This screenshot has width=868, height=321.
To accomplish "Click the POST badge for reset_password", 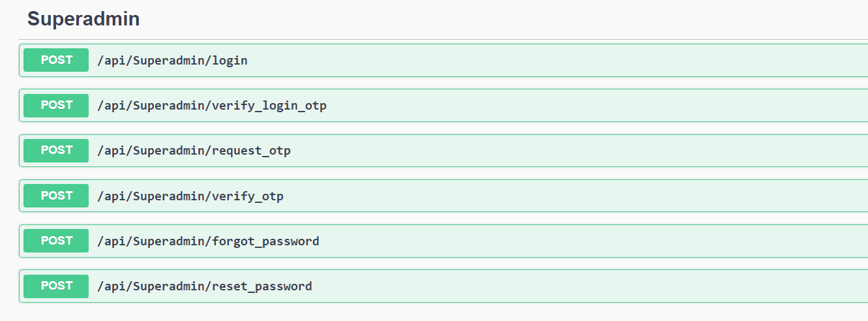I will coord(56,286).
